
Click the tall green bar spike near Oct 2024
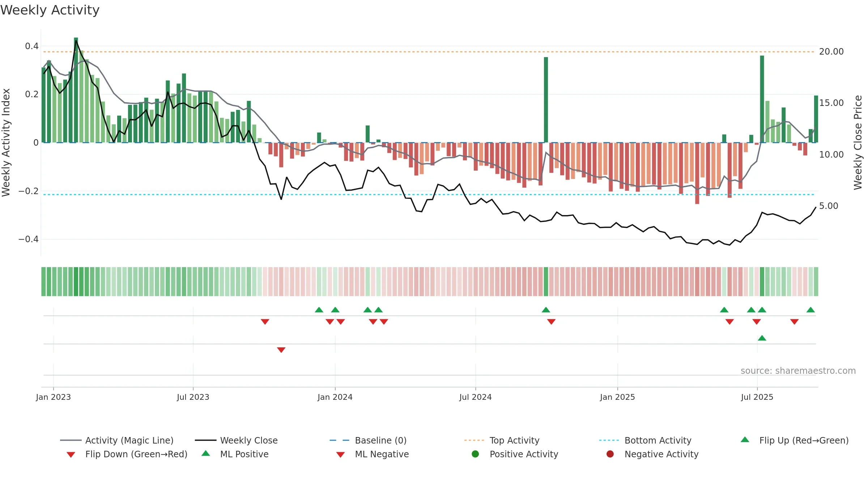[546, 100]
